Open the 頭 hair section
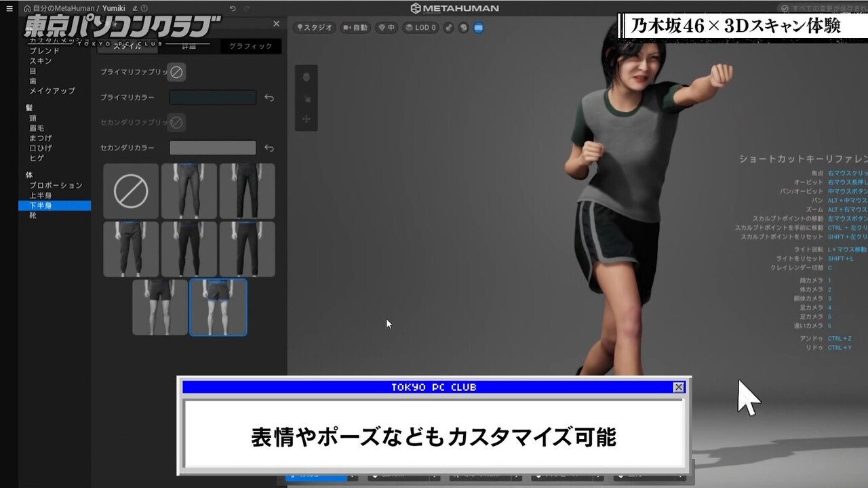This screenshot has width=868, height=488. coord(33,118)
